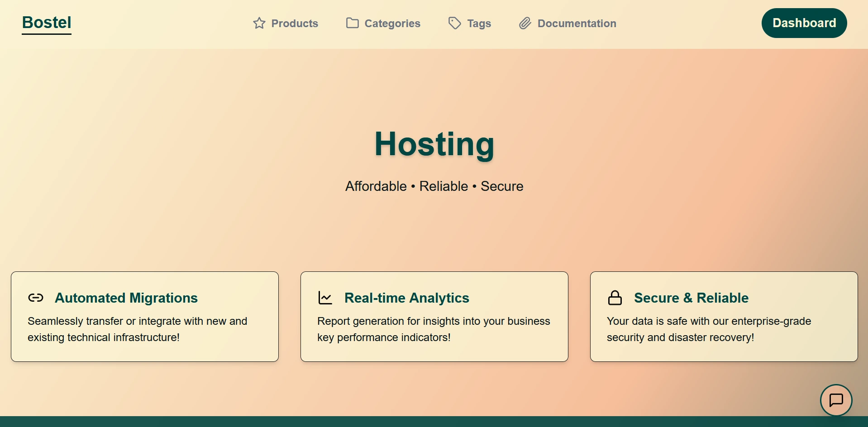Click the Secure & Reliable heading

click(x=692, y=298)
